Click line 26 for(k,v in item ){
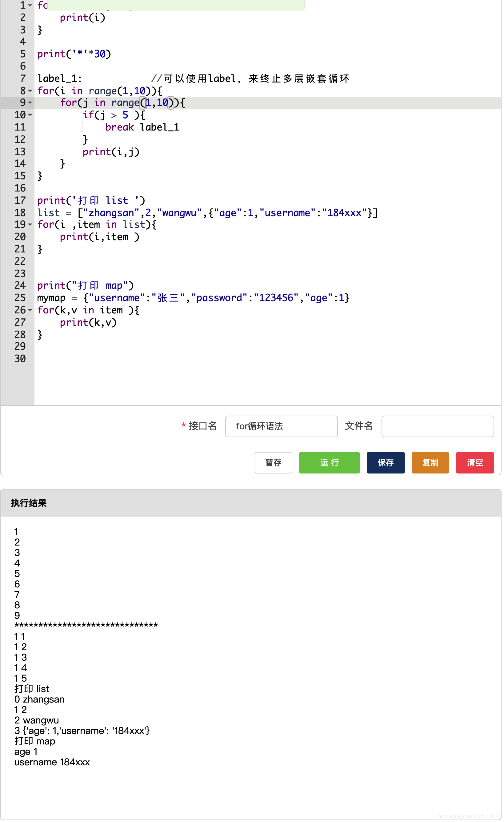 tap(88, 311)
